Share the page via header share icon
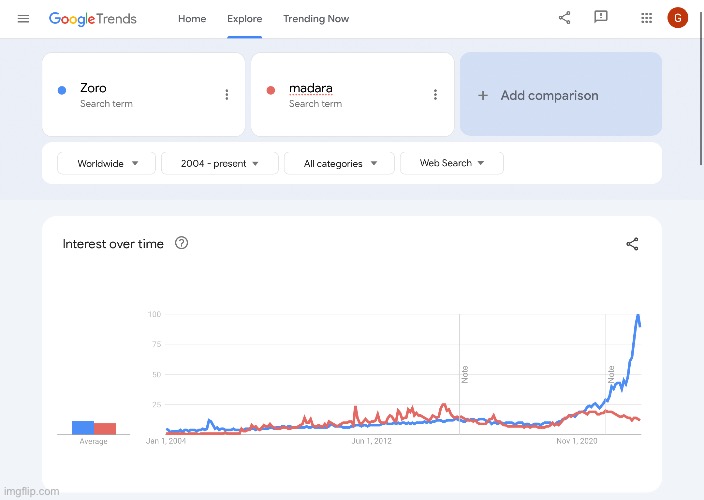Viewport: 704px width, 500px height. (x=564, y=18)
